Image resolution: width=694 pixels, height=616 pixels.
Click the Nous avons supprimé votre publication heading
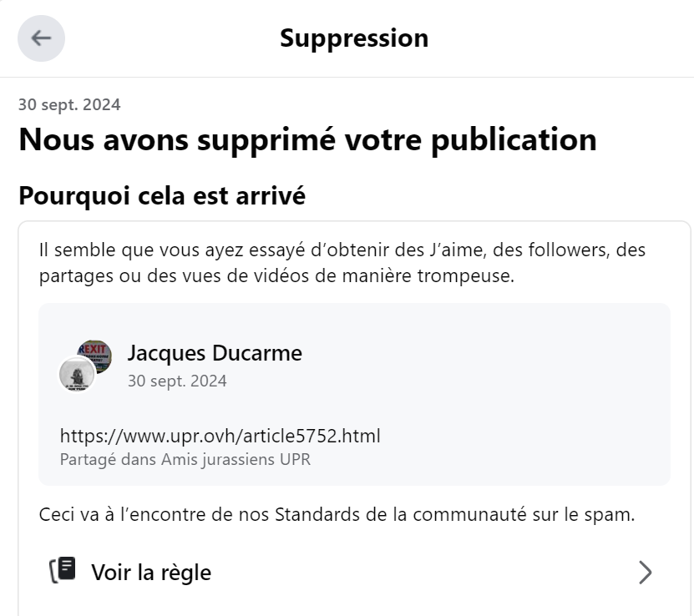(307, 139)
